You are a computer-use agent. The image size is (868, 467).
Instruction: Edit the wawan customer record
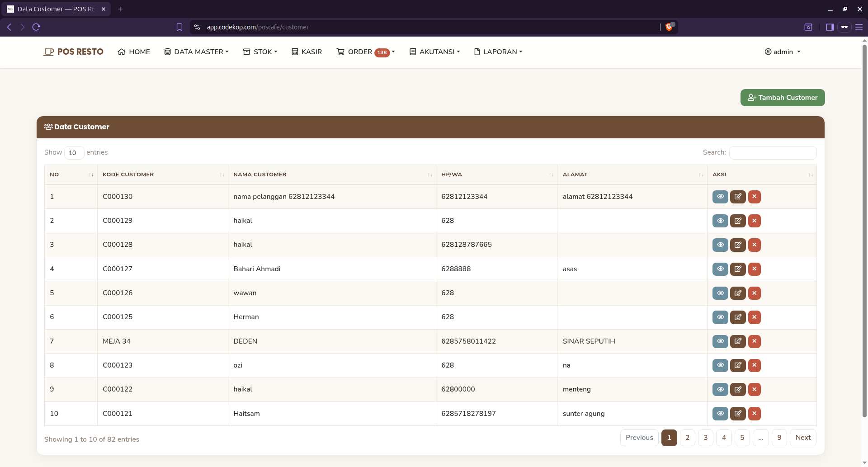coord(738,293)
